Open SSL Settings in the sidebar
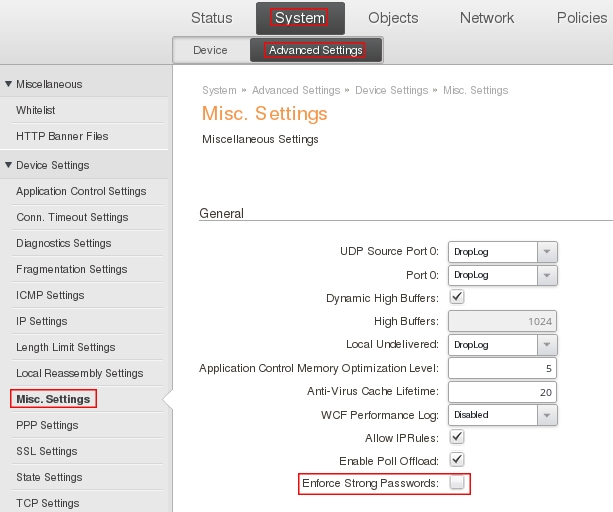613x512 pixels. tap(47, 451)
